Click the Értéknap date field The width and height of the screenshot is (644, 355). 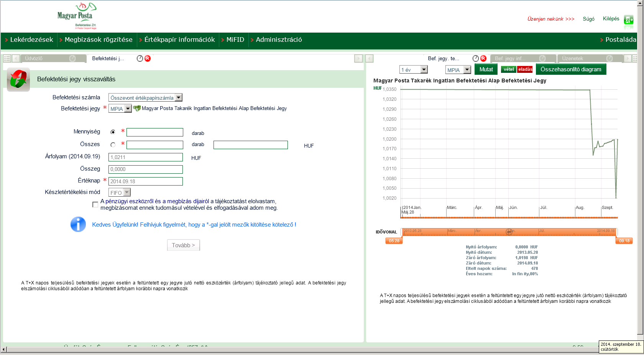(146, 181)
